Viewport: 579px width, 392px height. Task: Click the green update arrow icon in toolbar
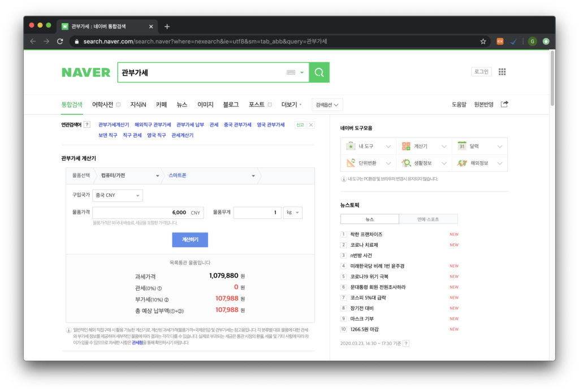click(546, 41)
